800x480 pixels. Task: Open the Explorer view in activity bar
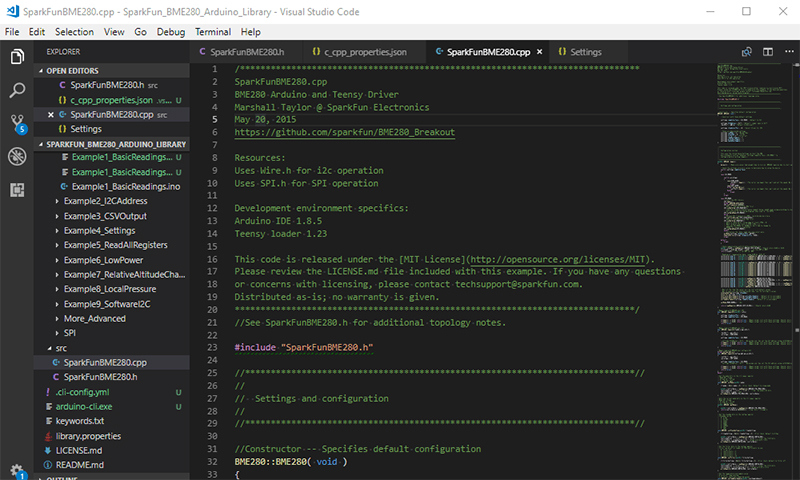click(x=17, y=57)
